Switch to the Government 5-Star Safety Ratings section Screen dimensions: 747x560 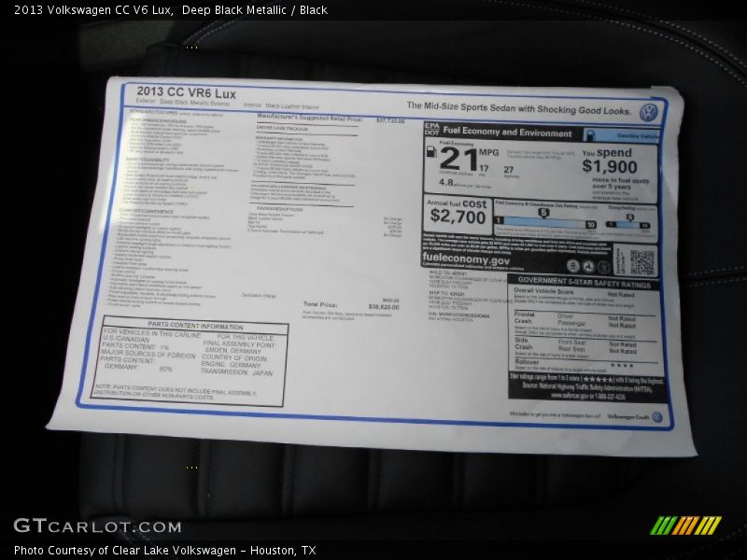[584, 282]
